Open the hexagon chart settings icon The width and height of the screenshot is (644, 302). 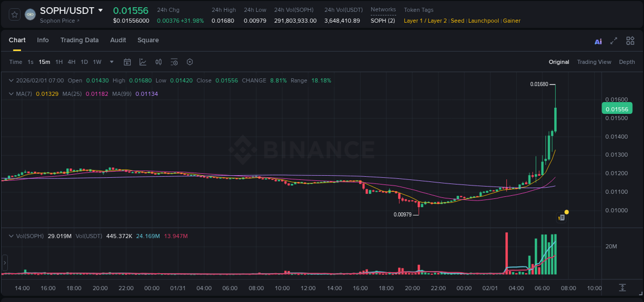(190, 62)
